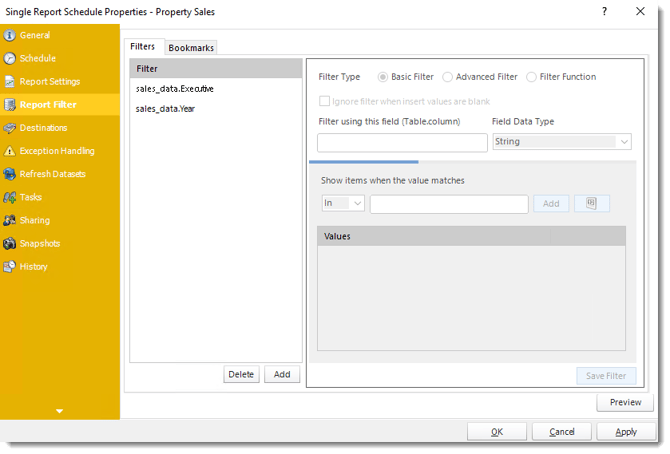
Task: Click the Sharing icon
Action: (9, 220)
